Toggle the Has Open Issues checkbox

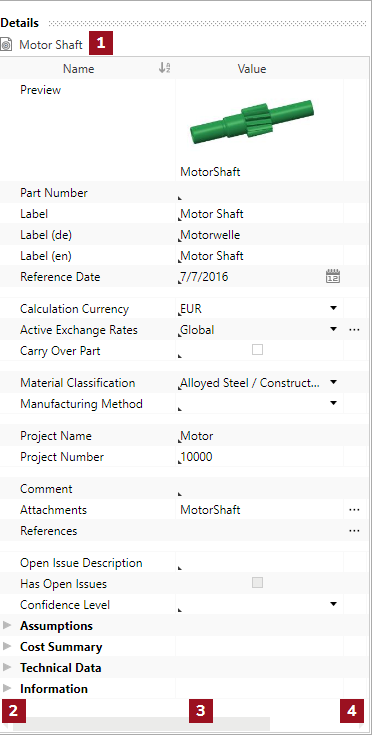coord(257,583)
